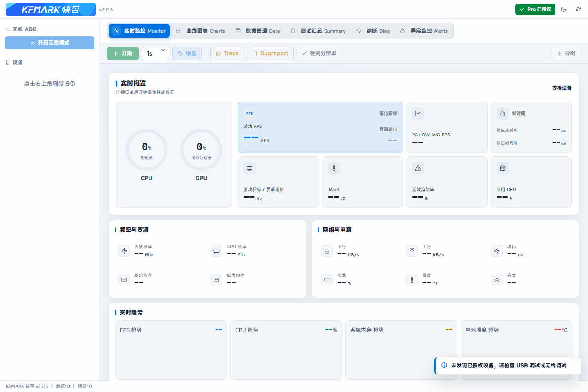Image resolution: width=588 pixels, height=392 pixels.
Task: Click the 标签 tag button
Action: pos(187,53)
